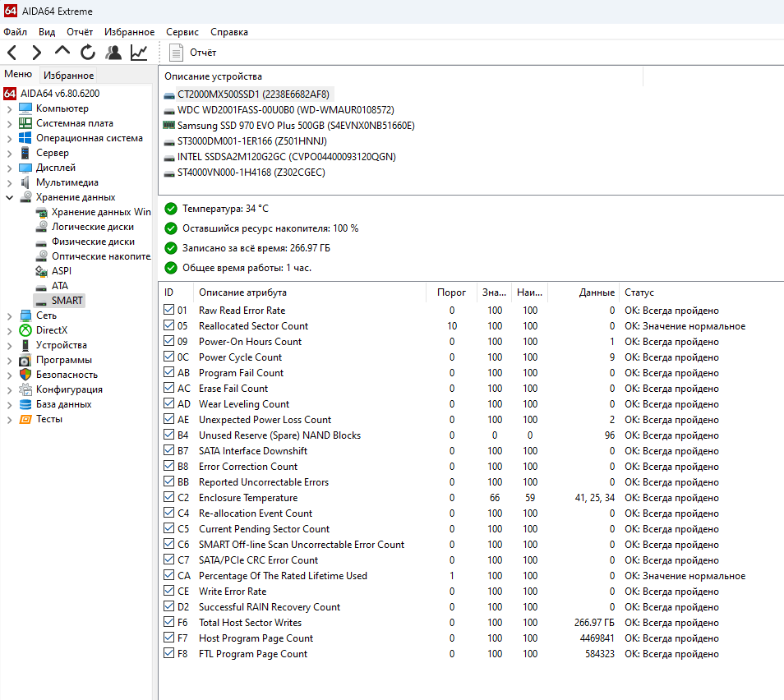The image size is (784, 700).
Task: Select the Программы icon in the tree
Action: point(25,360)
